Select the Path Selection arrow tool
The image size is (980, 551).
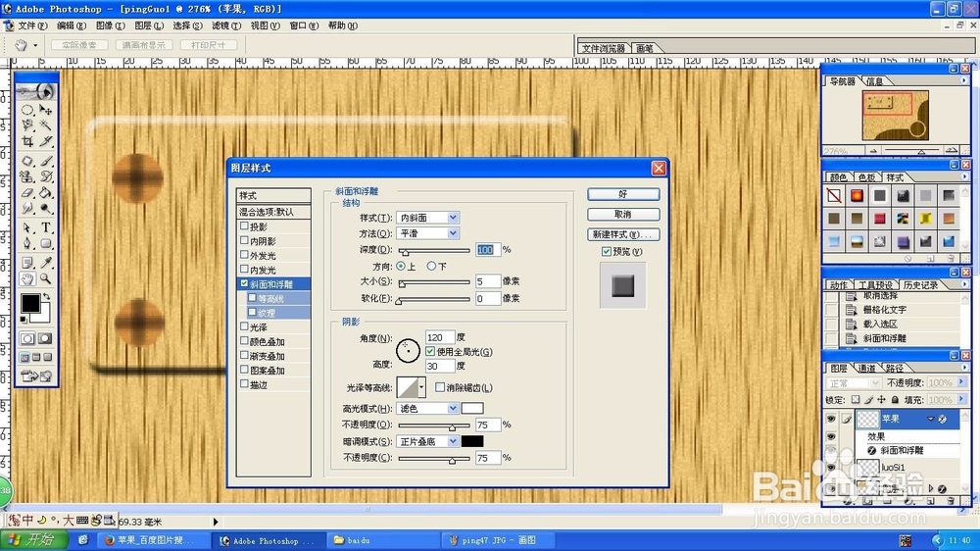coord(27,227)
